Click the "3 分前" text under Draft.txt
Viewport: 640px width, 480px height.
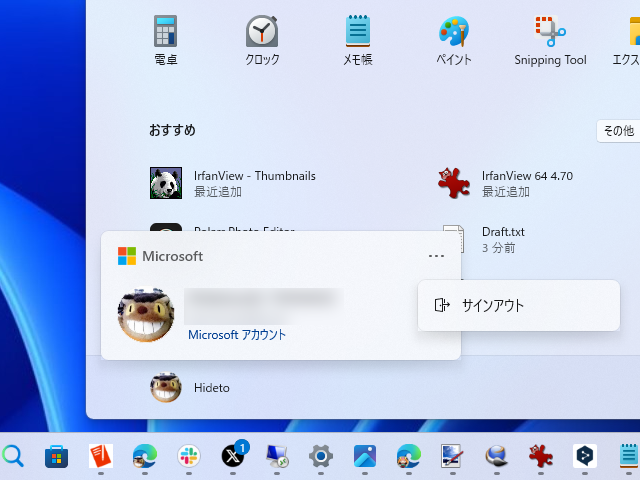[x=498, y=248]
